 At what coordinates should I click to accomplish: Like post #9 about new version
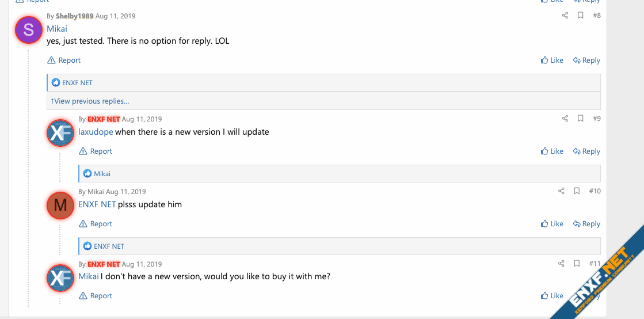(552, 151)
